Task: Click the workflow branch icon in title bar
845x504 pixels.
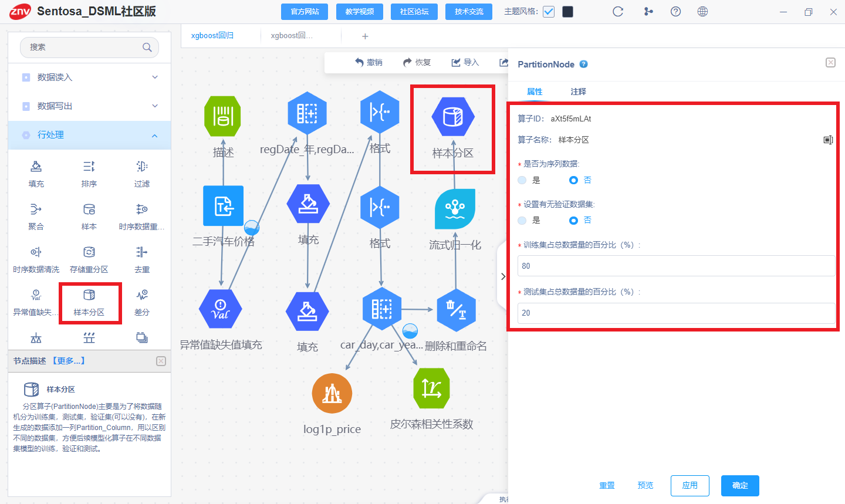Action: (648, 12)
